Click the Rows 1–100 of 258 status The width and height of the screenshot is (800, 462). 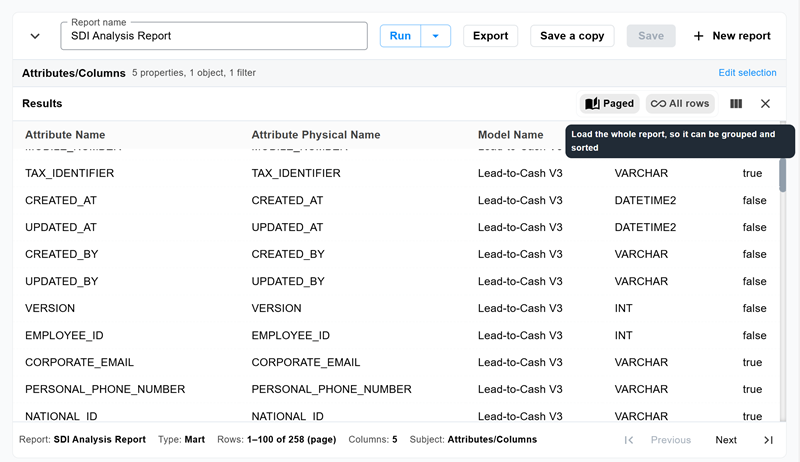[x=277, y=440]
